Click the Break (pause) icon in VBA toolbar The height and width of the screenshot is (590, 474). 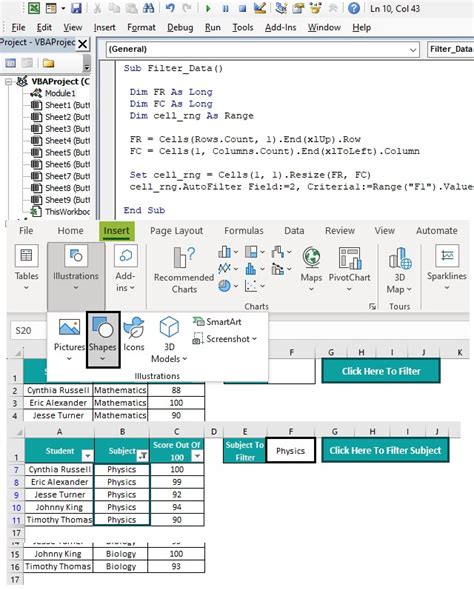(x=225, y=8)
